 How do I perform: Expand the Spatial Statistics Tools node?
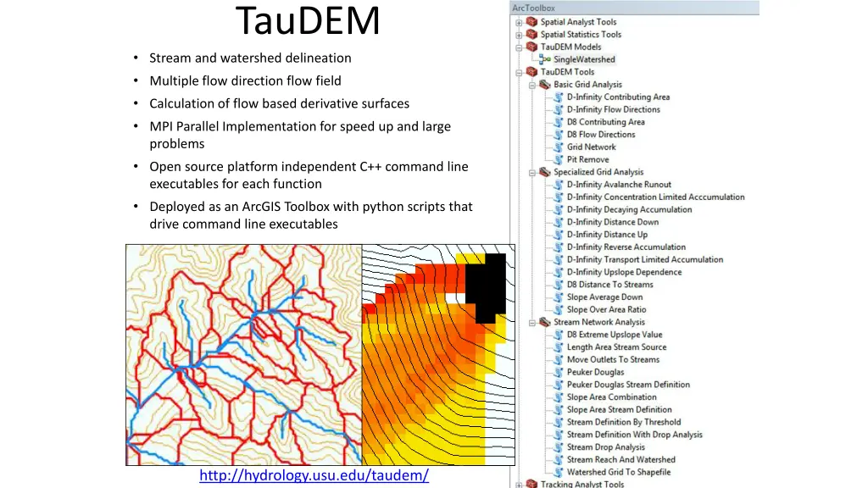tap(519, 35)
